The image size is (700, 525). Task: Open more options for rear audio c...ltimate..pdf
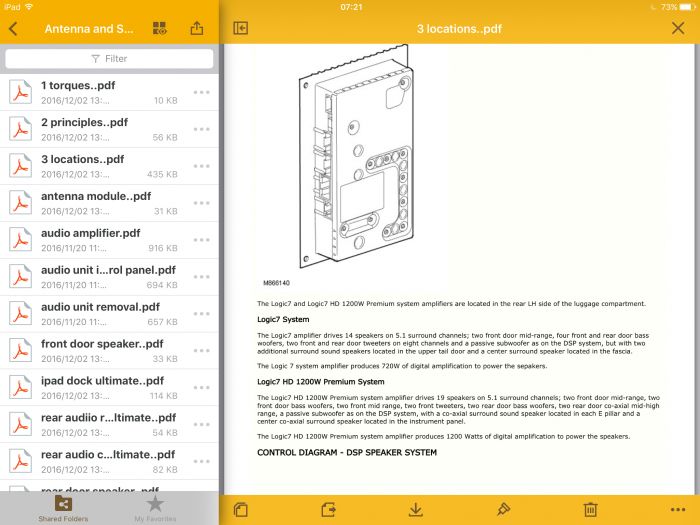tap(202, 462)
